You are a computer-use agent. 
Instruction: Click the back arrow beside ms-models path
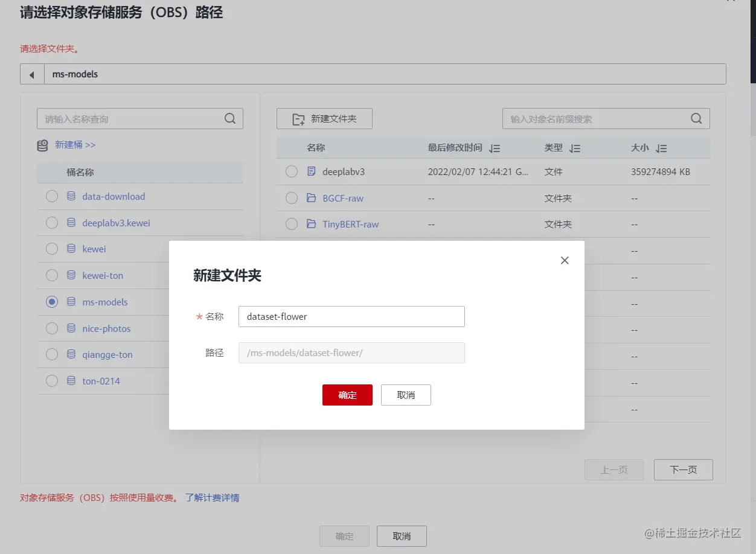click(32, 74)
